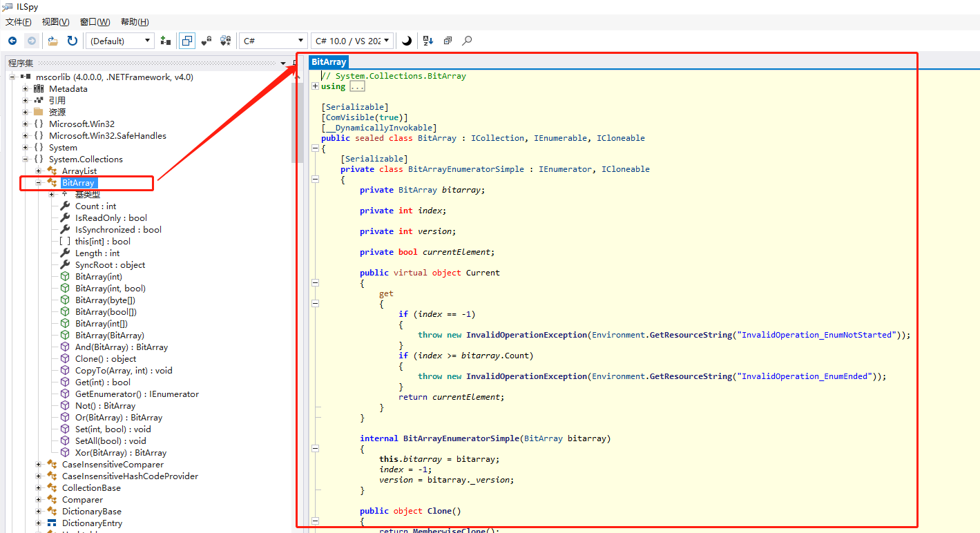Click the DictionaryEntry struct icon
Viewport: 980px width, 533px height.
(52, 523)
